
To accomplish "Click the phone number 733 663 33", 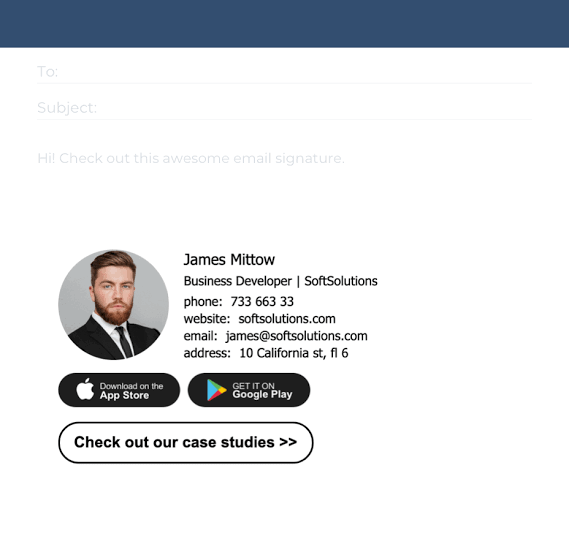I will 262,301.
